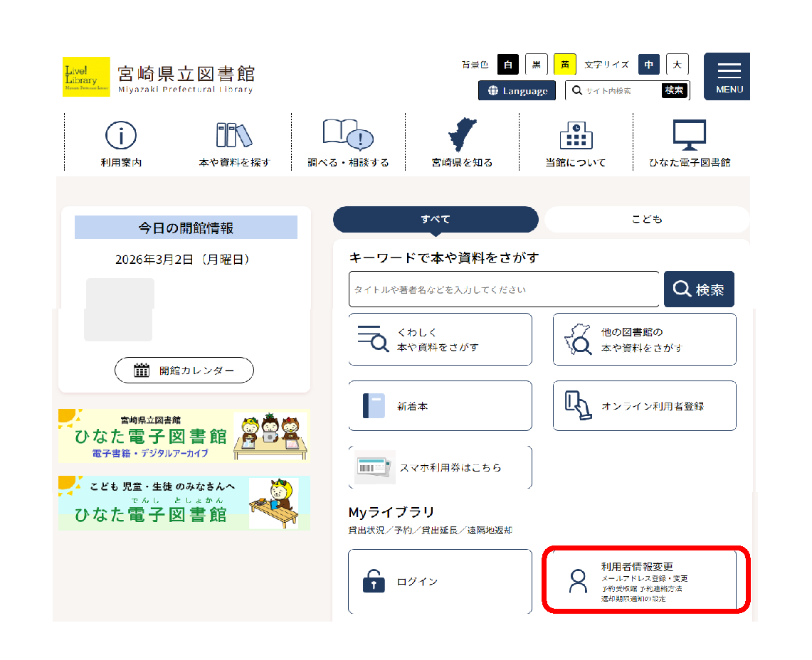Open the ひなた電子図書館 e-book banner
Image resolution: width=812 pixels, height=660 pixels.
tap(184, 436)
